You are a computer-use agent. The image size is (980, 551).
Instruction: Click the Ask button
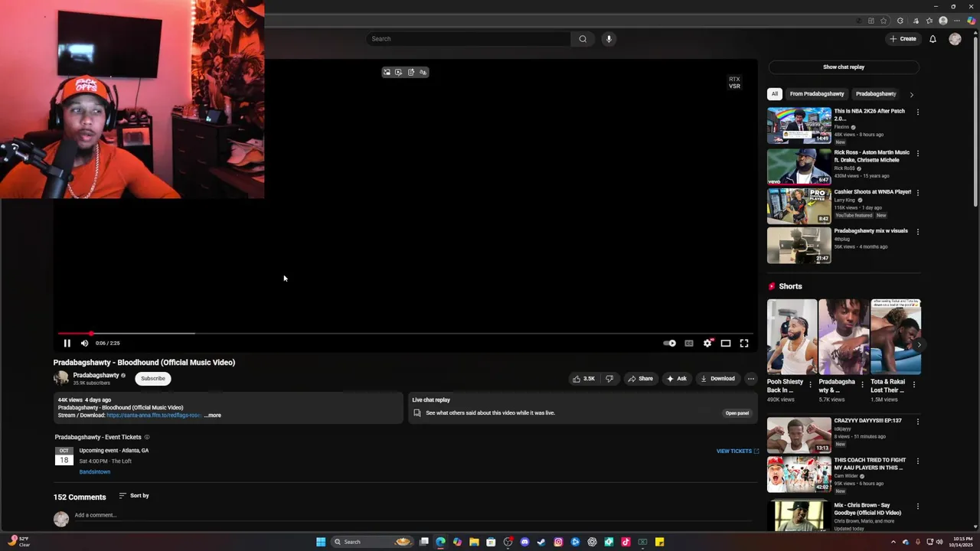coord(676,379)
